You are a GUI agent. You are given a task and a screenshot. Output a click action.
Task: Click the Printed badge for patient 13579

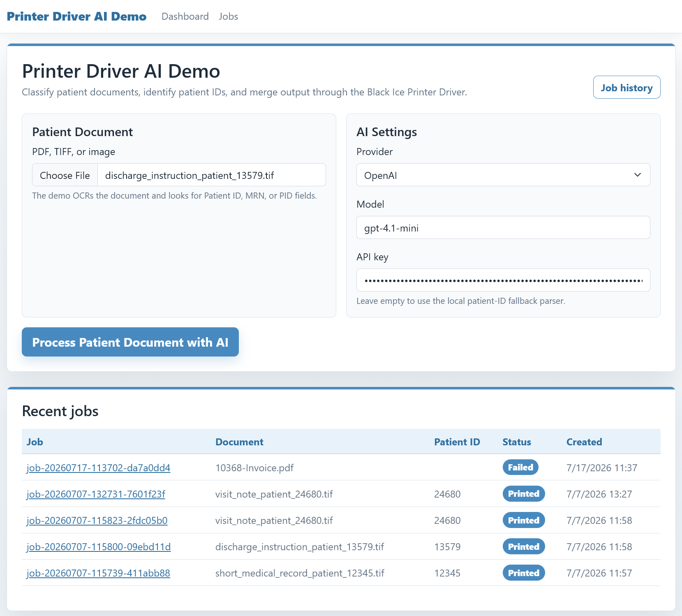(x=524, y=547)
